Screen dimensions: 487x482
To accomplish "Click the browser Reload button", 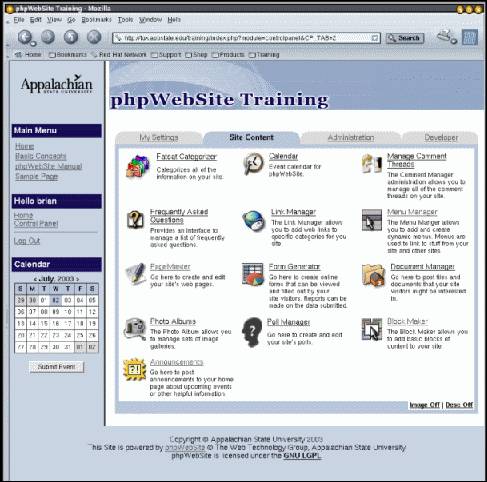I will coord(71,37).
